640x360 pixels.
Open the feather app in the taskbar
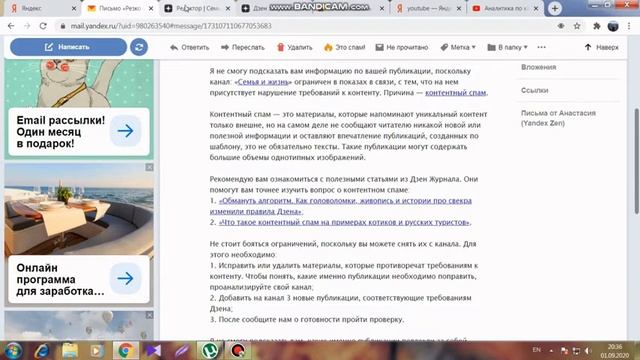(x=182, y=350)
